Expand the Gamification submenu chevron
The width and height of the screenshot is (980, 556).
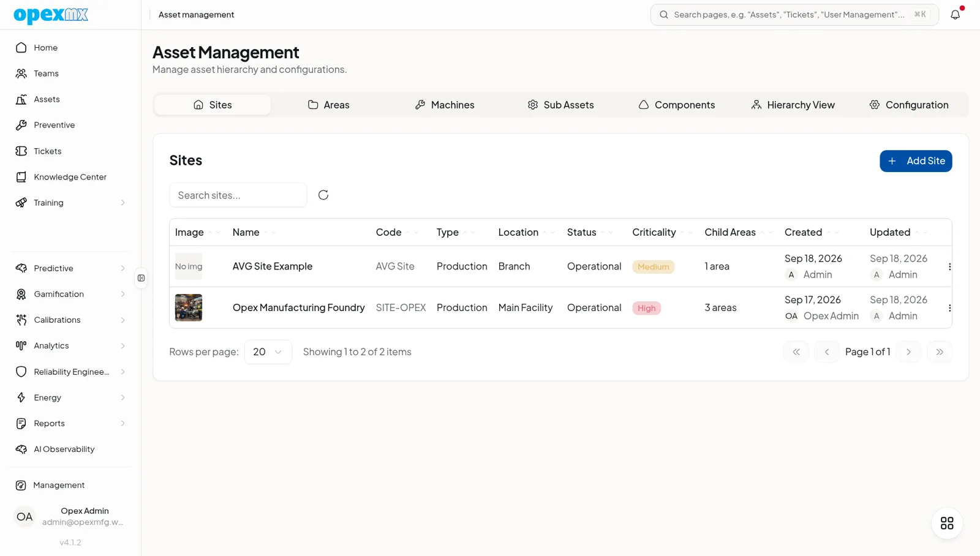123,294
